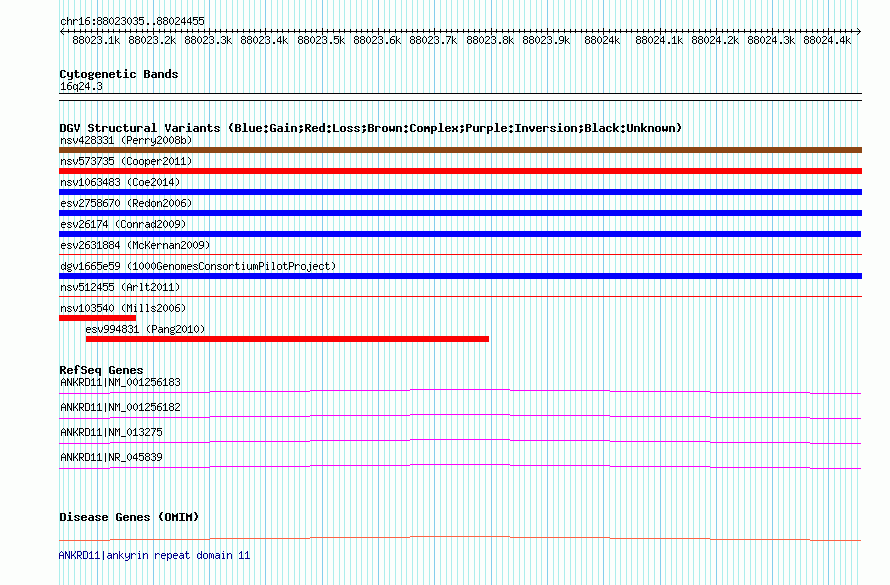
Task: Open the nsv573735 (Cooper2011) label
Action: click(x=126, y=162)
